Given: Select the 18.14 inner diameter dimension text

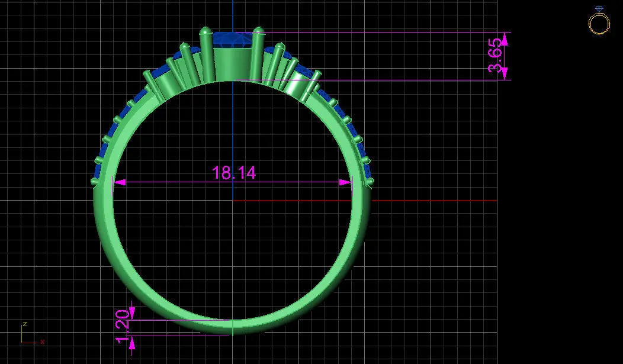Looking at the screenshot, I should [x=233, y=173].
